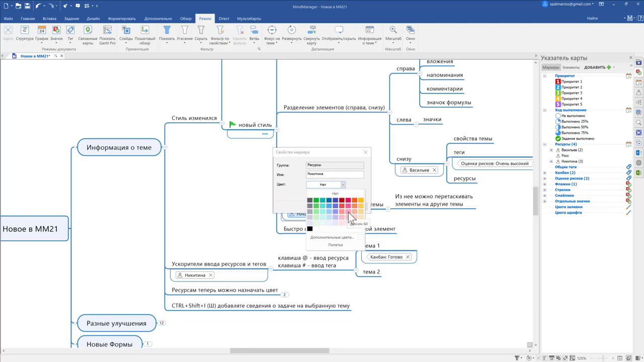The width and height of the screenshot is (644, 362).
Task: Select the Приоритет 3 marker
Action: coord(569,93)
